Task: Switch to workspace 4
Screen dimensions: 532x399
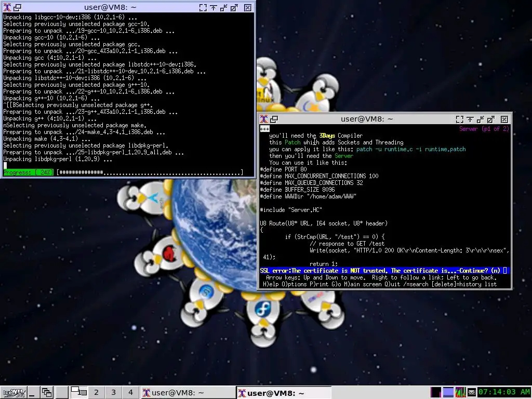Action: point(130,393)
